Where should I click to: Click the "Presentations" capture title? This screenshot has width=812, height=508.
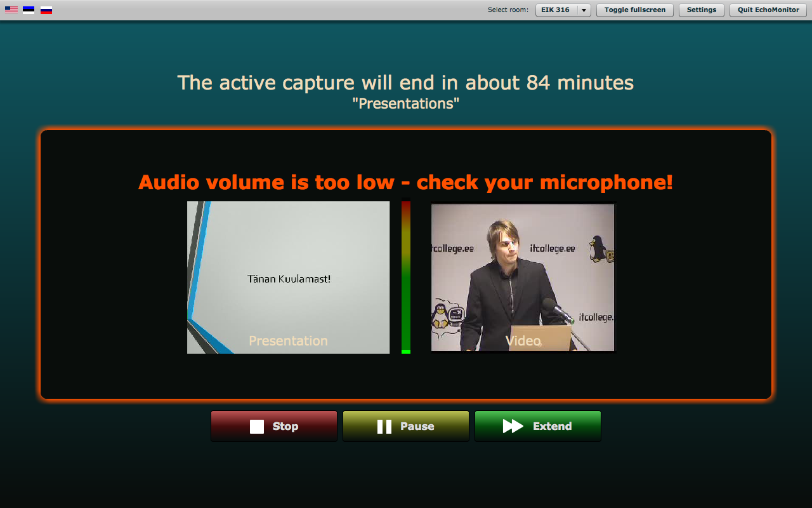(x=406, y=104)
